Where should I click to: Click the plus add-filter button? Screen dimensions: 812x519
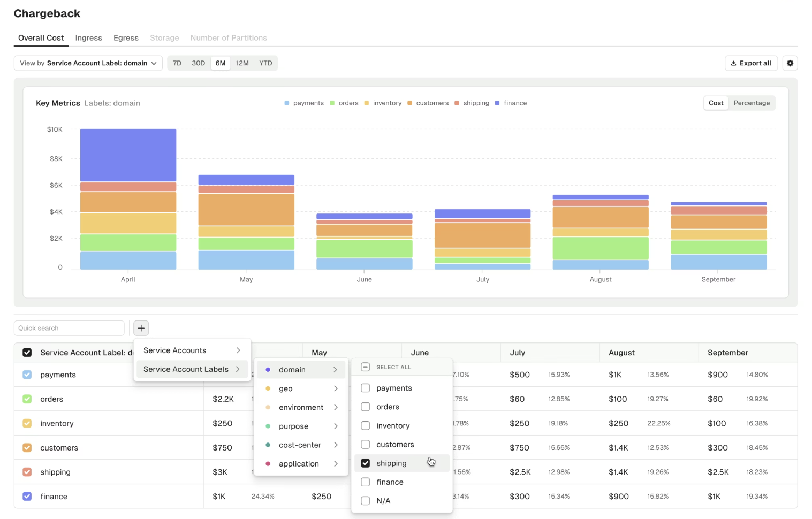tap(141, 328)
